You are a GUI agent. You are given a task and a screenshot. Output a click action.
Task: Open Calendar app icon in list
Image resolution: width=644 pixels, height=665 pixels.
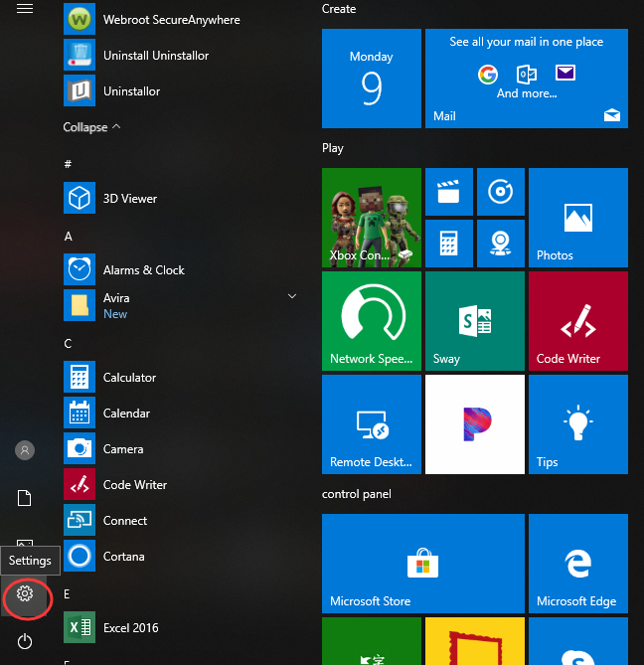click(x=80, y=413)
